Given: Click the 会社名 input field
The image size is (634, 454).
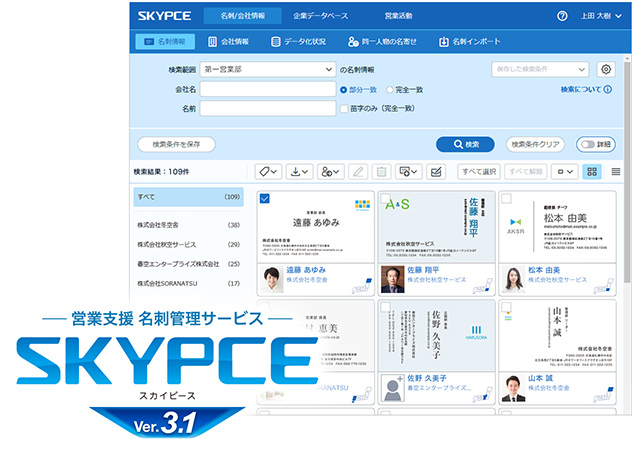Looking at the screenshot, I should click(x=268, y=89).
